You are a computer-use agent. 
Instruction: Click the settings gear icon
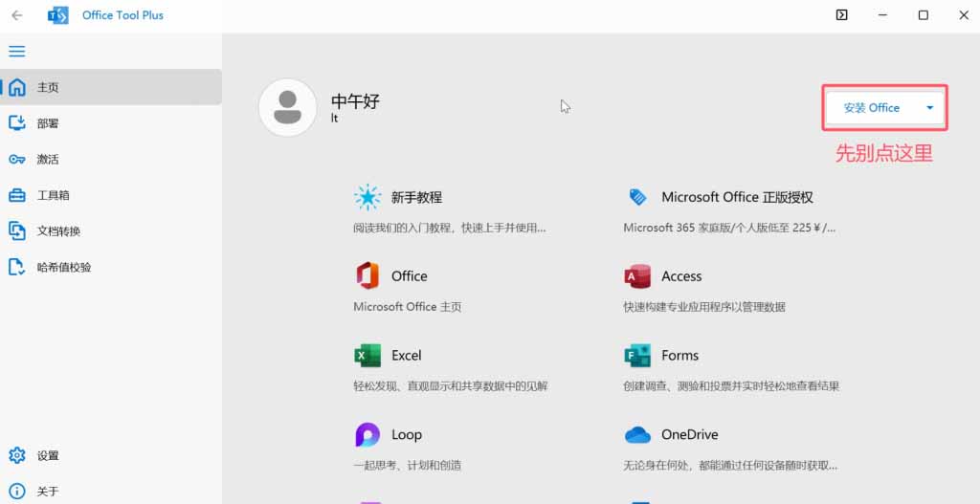pyautogui.click(x=17, y=455)
